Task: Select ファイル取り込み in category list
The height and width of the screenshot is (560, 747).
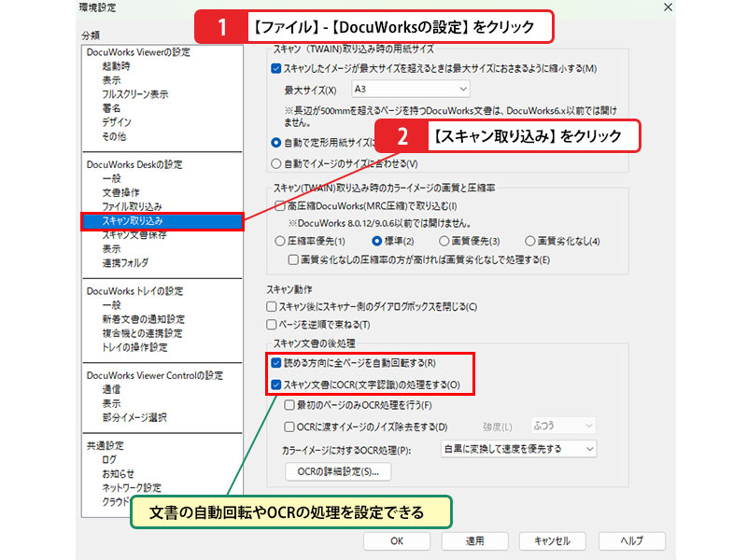Action: tap(132, 206)
